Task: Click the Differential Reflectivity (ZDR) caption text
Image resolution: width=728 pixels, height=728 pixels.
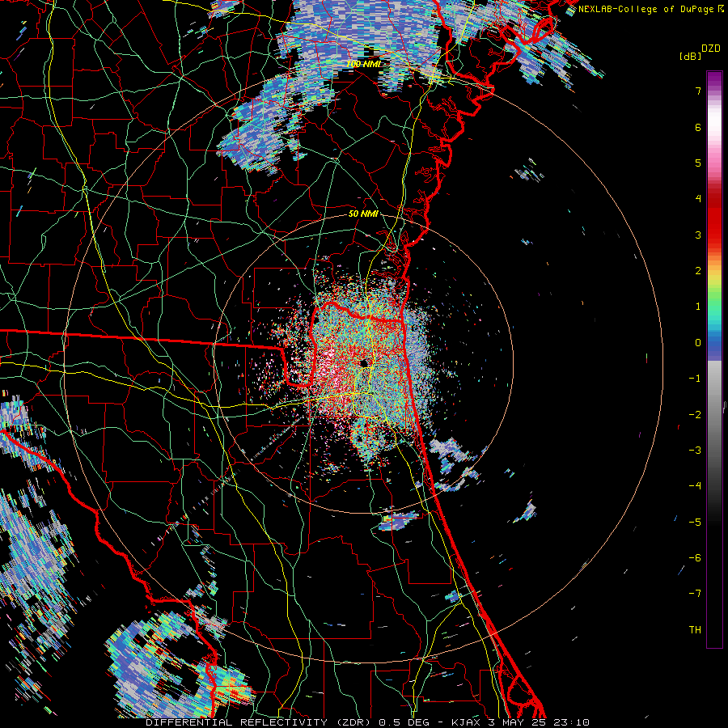Action: [260, 722]
